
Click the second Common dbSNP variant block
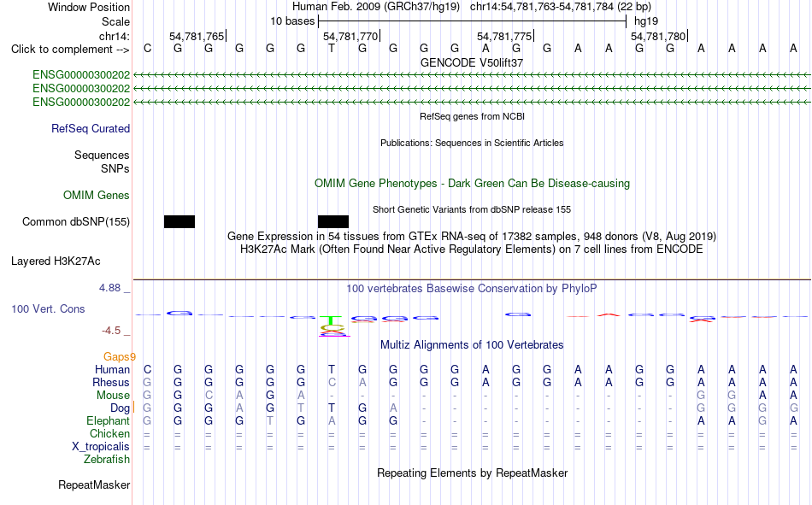click(333, 221)
